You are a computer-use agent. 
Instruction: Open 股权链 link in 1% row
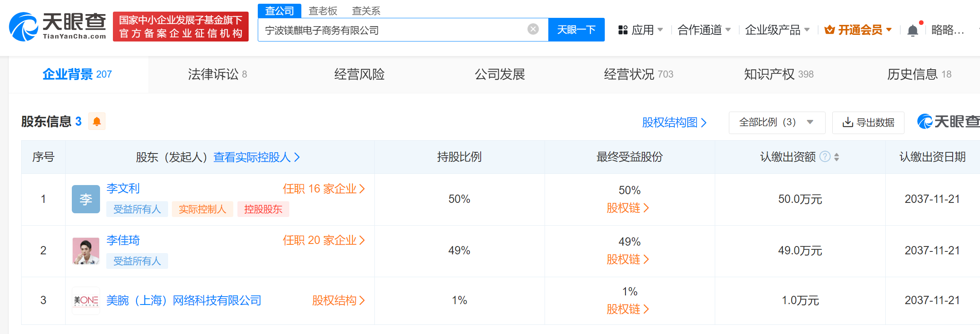[628, 309]
